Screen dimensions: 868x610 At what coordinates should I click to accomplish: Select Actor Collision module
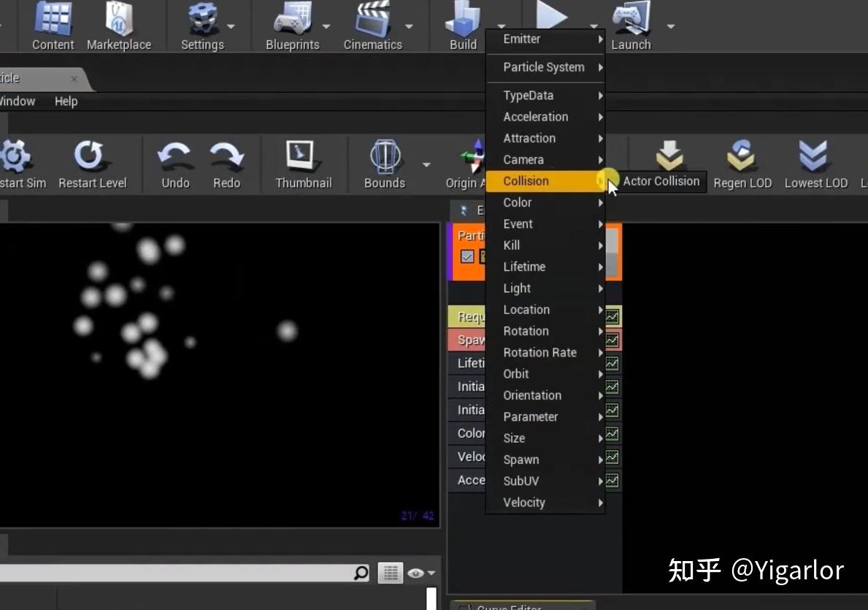click(x=661, y=181)
